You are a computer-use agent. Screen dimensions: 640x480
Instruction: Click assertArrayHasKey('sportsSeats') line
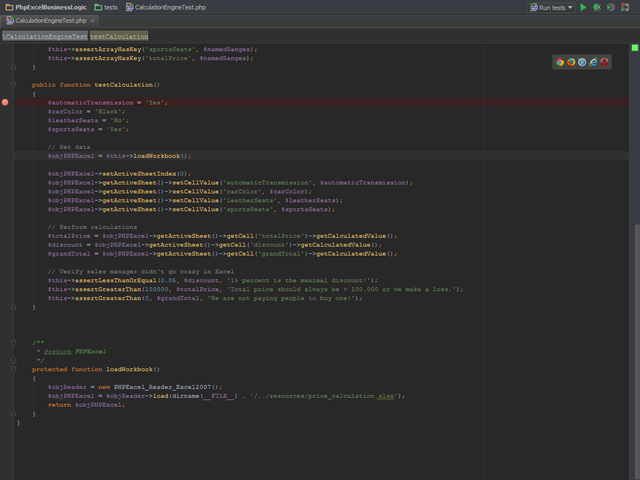coord(153,49)
